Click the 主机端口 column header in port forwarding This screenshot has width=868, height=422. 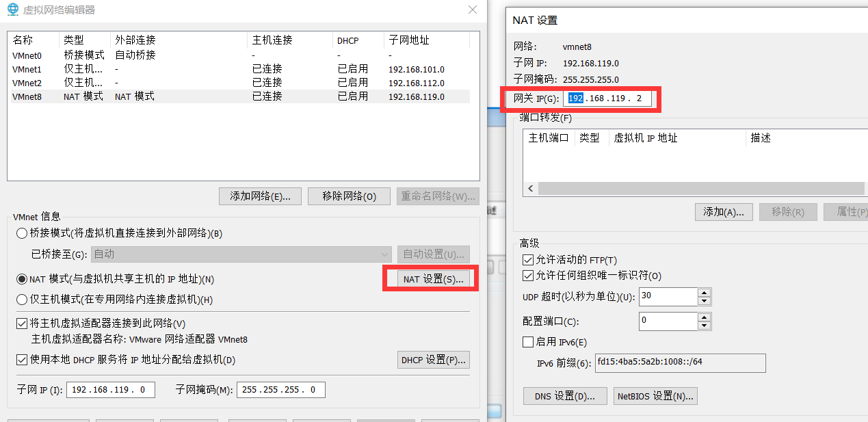coord(549,138)
